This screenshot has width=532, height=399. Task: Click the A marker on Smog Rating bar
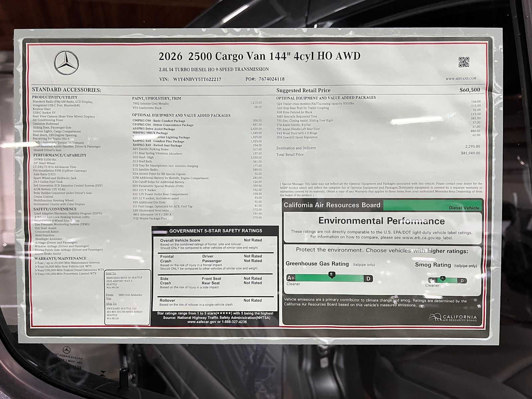[442, 278]
